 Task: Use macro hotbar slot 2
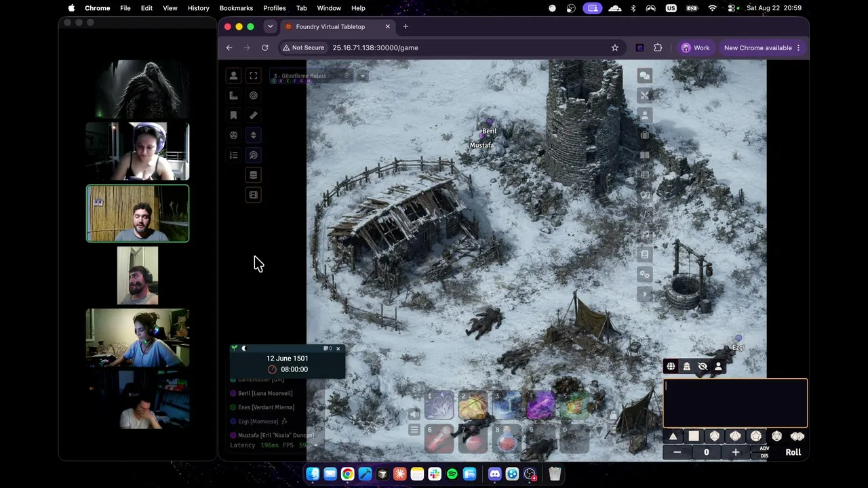[x=473, y=406]
